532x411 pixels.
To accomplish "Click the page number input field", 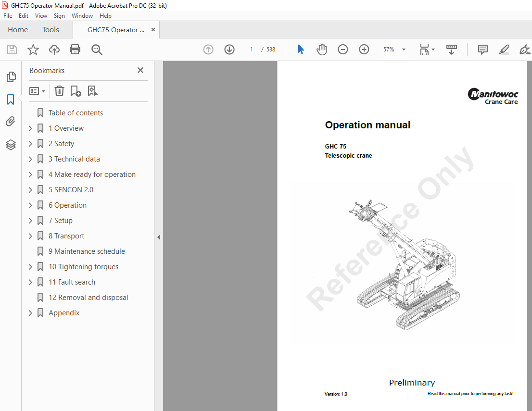I will 252,50.
